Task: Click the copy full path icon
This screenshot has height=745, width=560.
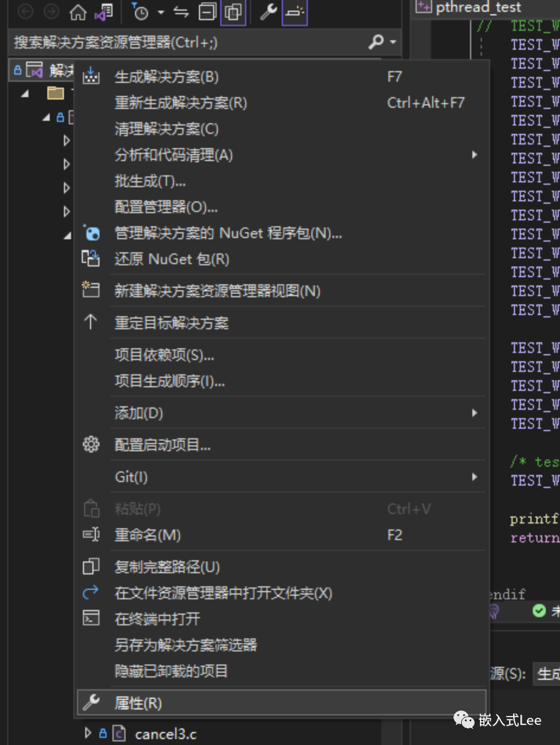Action: [x=91, y=567]
